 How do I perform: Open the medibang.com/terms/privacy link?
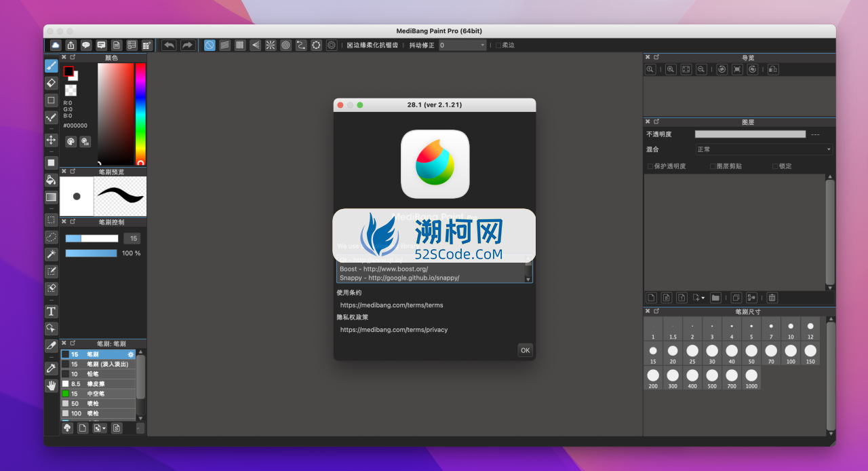[x=394, y=330]
